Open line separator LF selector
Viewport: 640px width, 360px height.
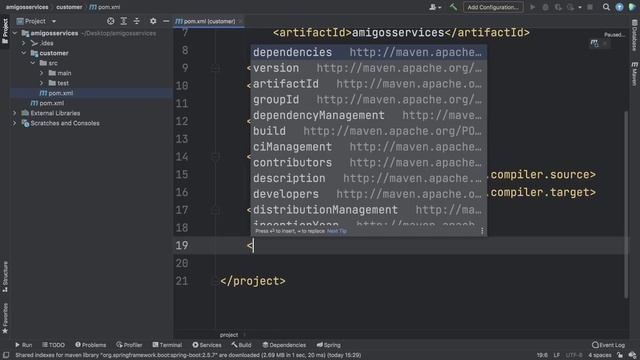pyautogui.click(x=556, y=355)
